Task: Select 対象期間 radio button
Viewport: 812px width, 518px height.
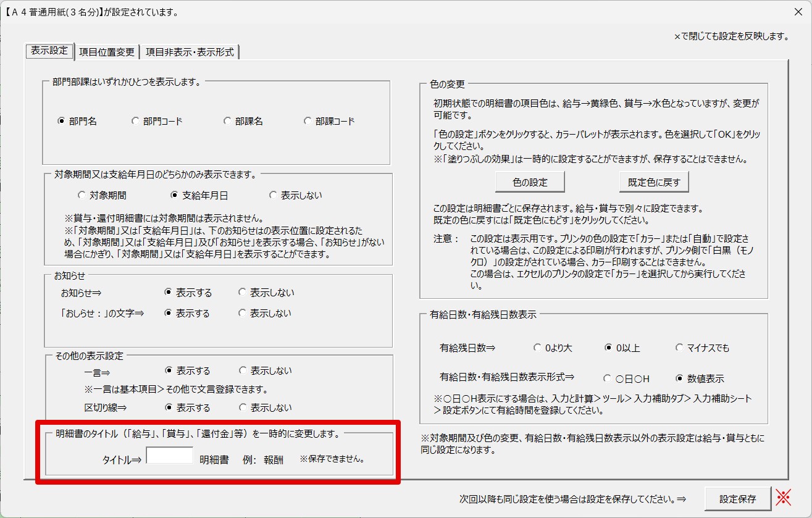Action: 82,196
